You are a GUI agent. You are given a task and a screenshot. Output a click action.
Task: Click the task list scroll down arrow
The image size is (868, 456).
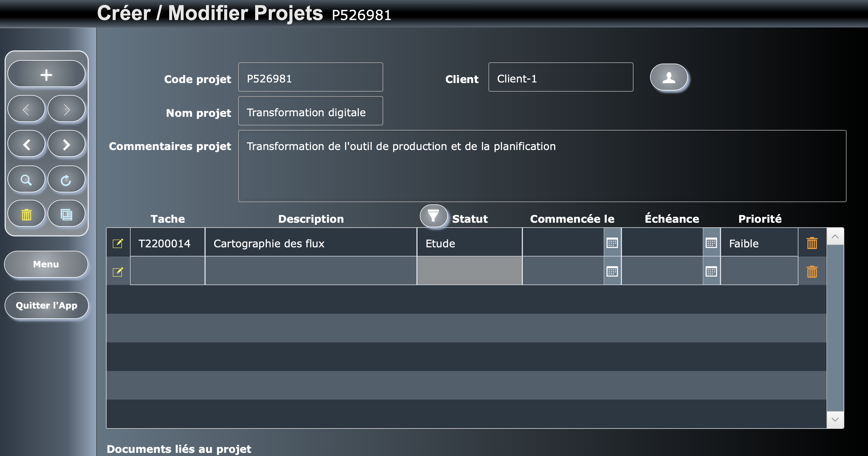click(835, 420)
